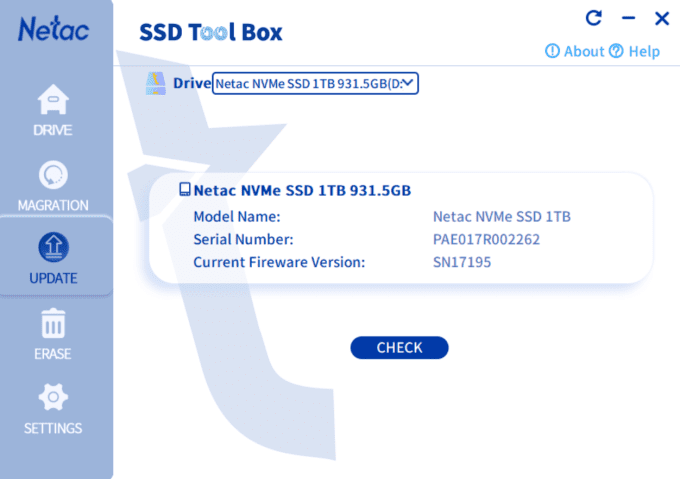
Task: Open the Help link
Action: coord(644,52)
